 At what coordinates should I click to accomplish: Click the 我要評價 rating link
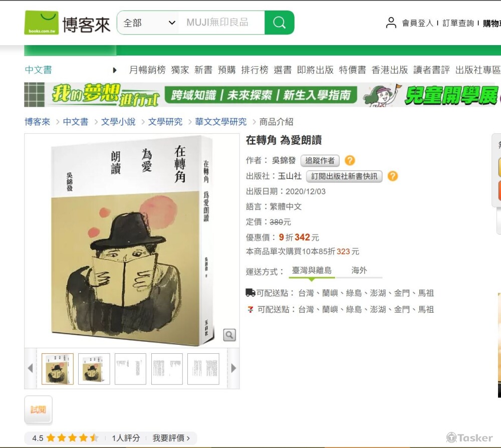click(x=171, y=438)
